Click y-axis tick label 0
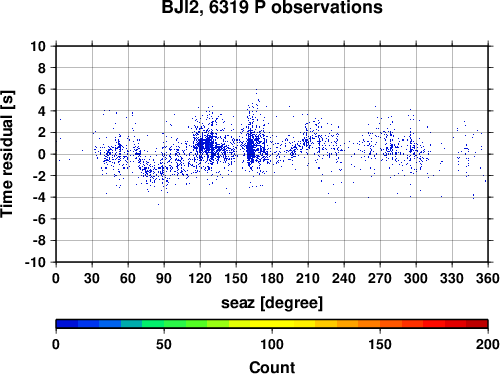Viewport: 500px width, 374px height. point(42,154)
